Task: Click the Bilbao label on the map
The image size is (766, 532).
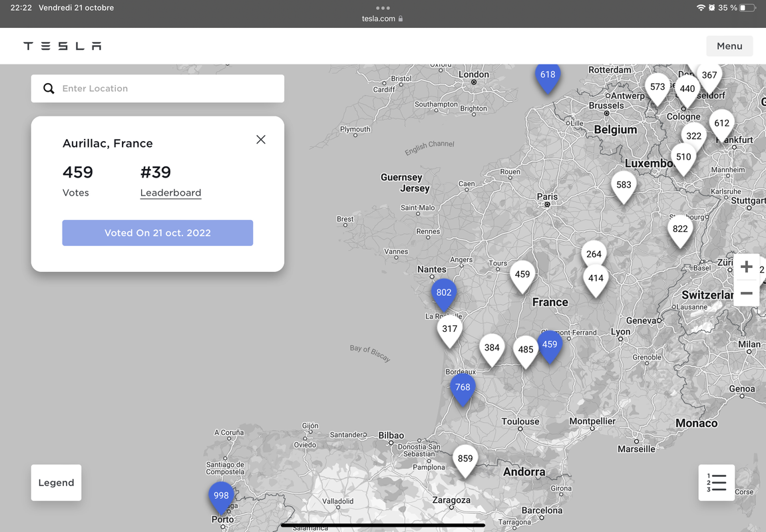Action: tap(391, 435)
